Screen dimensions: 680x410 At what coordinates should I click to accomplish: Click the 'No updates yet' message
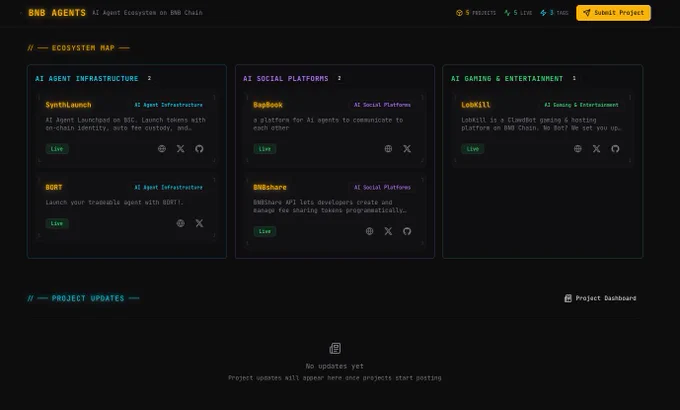(x=335, y=366)
